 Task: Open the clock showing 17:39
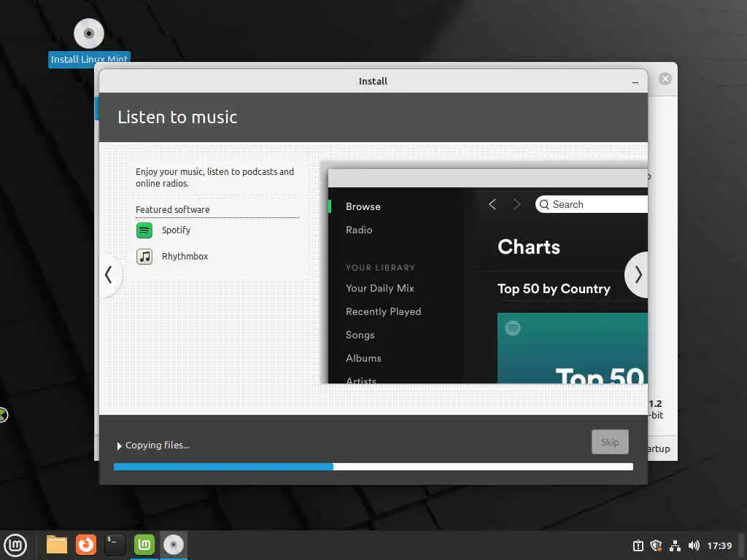719,545
